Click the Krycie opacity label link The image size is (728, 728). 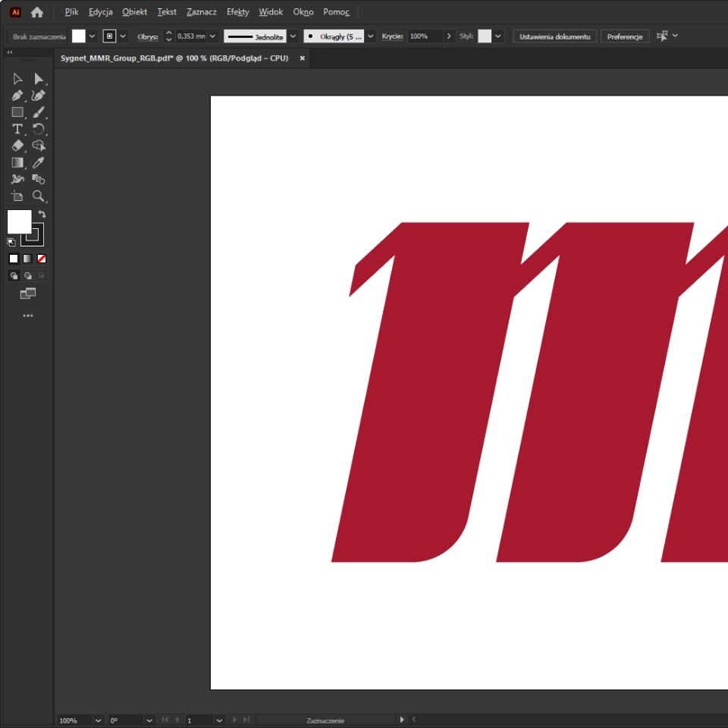[x=392, y=36]
